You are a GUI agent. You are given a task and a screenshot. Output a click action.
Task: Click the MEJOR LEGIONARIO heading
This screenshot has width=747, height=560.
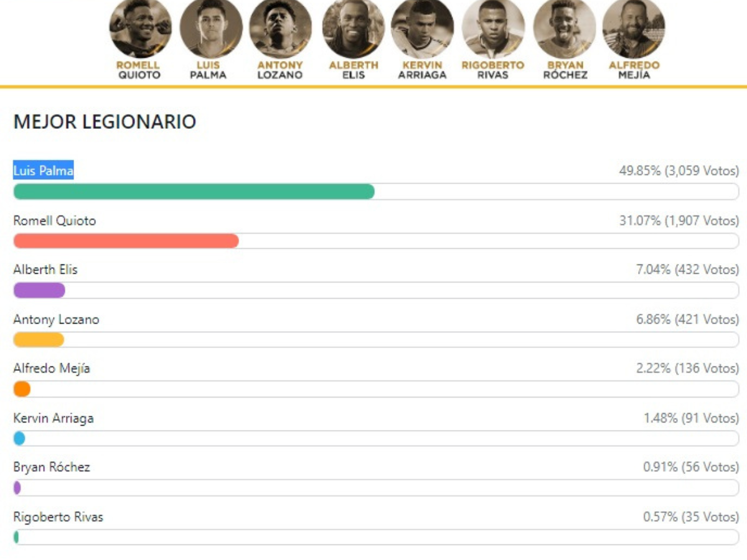click(x=105, y=122)
